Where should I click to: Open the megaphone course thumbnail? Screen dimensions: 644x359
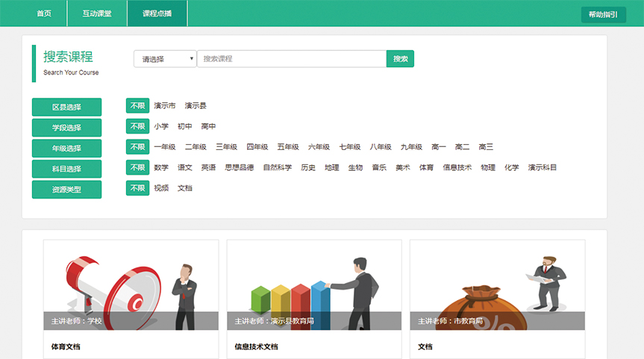131,285
